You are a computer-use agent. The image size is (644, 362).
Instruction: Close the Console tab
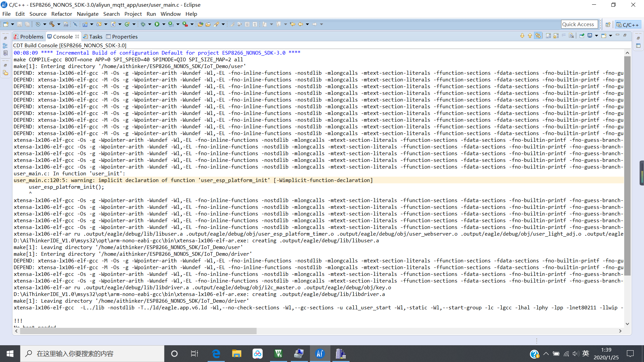coord(77,36)
